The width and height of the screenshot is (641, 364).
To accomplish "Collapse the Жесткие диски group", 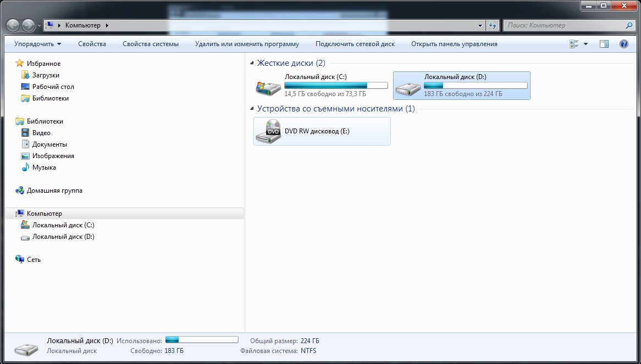I will pos(252,63).
